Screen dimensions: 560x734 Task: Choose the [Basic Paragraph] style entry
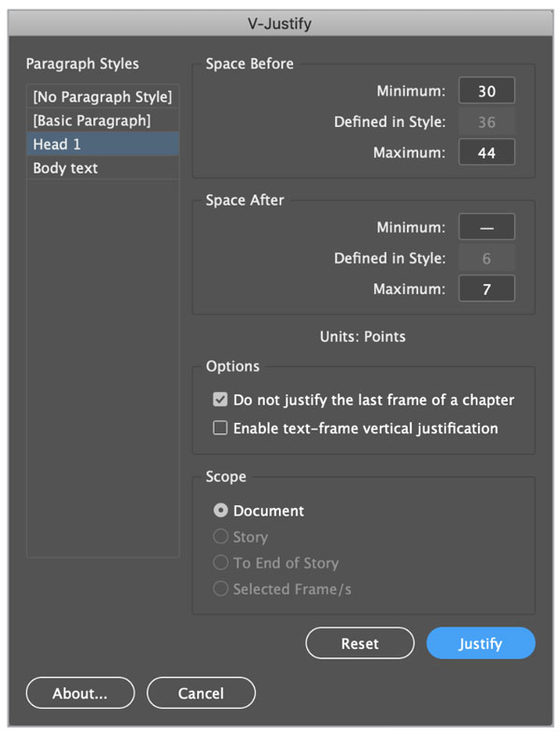click(x=103, y=120)
